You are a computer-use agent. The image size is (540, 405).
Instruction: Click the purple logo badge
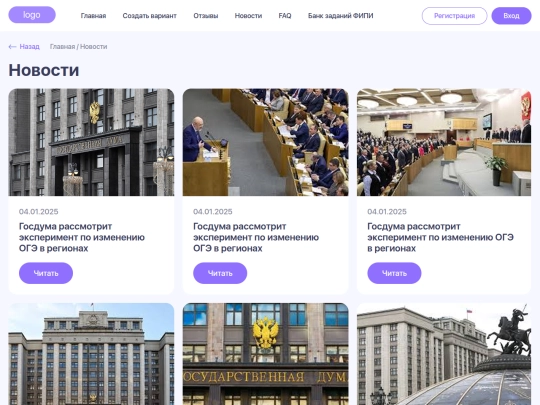point(32,15)
